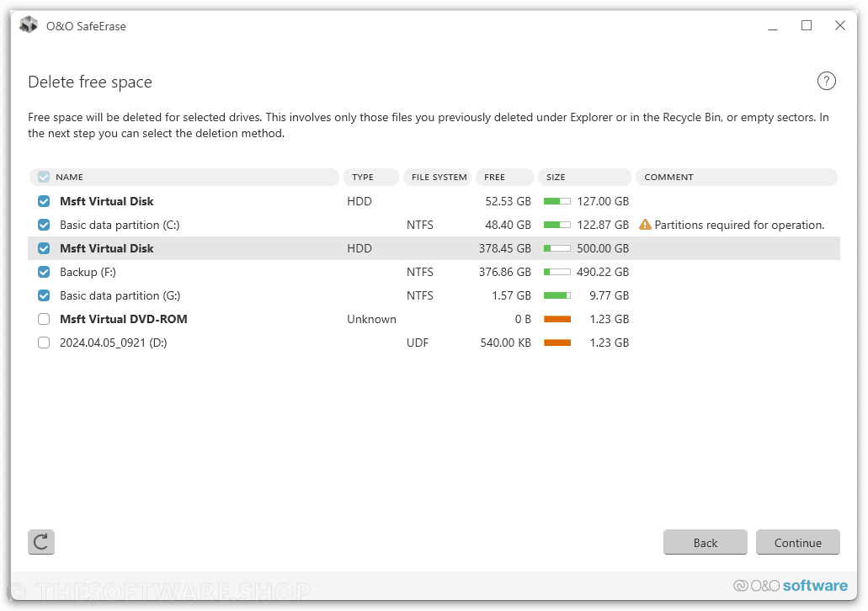
Task: Click the 52.53 GB free value
Action: 509,201
